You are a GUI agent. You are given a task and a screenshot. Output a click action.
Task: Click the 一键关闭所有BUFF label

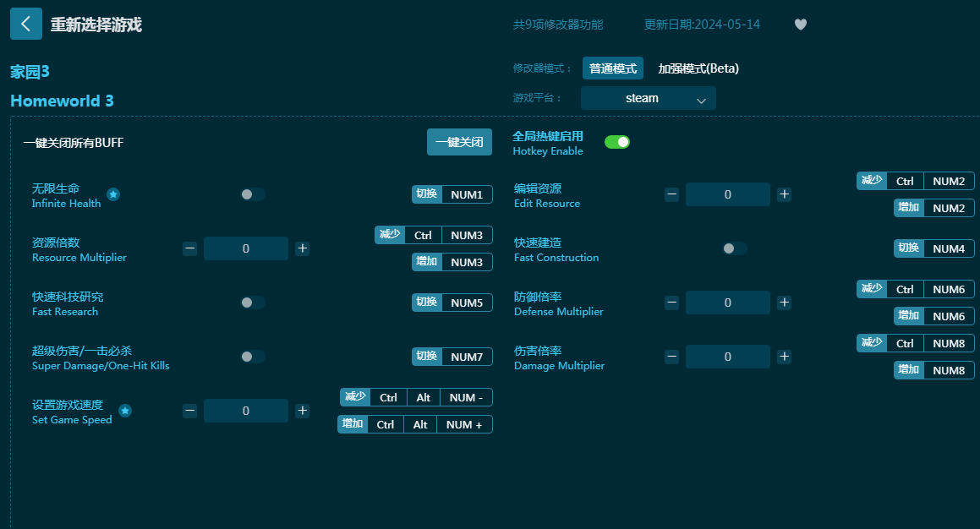[x=74, y=143]
